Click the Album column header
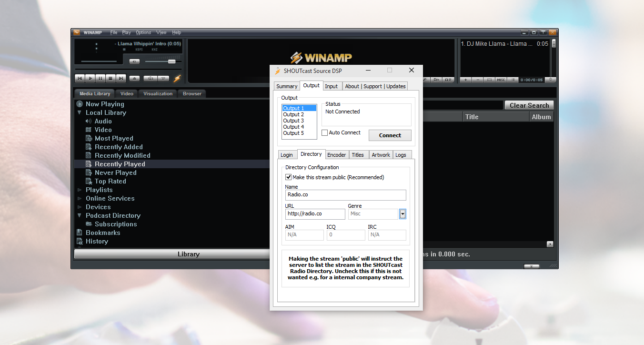This screenshot has width=644, height=345. (x=542, y=117)
